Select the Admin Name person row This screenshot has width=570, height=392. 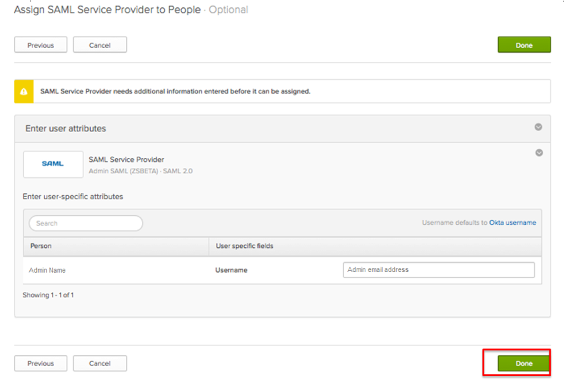coord(47,270)
